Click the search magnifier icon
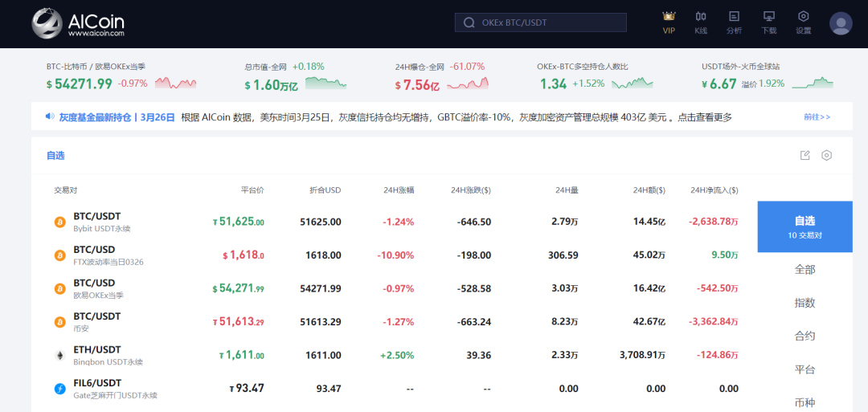This screenshot has height=412, width=868. (469, 22)
